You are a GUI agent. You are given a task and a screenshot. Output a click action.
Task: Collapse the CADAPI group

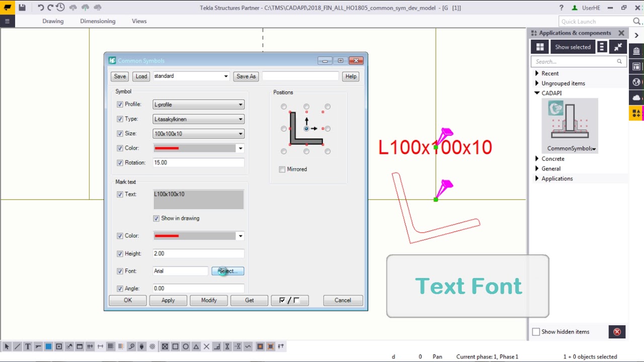tap(537, 93)
